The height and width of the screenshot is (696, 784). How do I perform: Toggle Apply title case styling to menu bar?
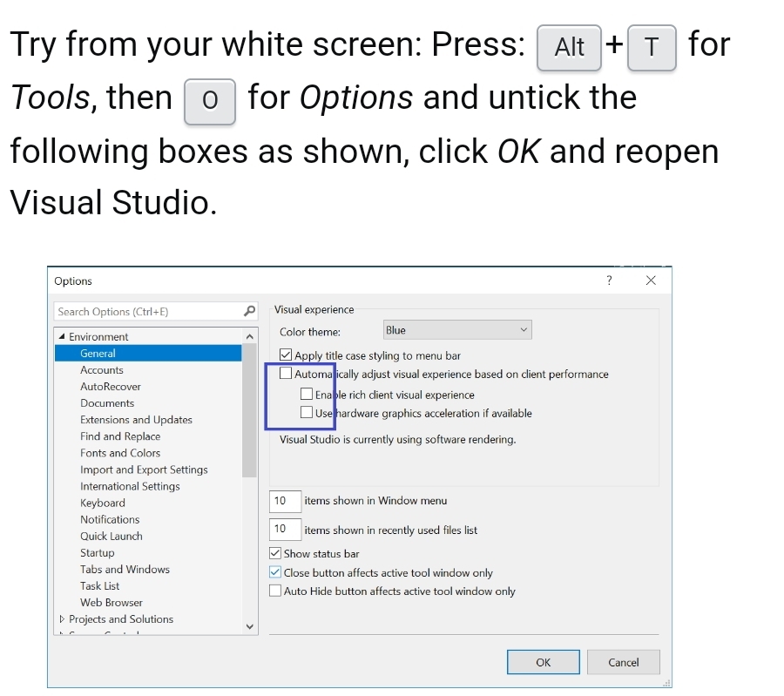[x=286, y=355]
